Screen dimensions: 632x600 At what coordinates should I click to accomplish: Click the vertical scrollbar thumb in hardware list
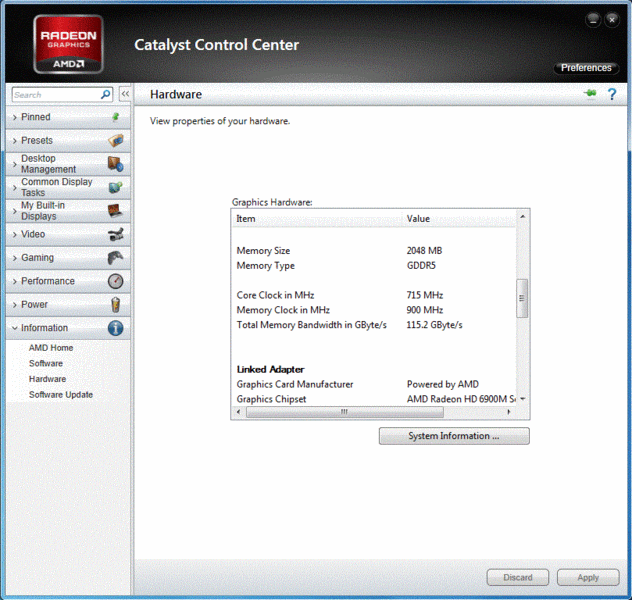click(522, 298)
